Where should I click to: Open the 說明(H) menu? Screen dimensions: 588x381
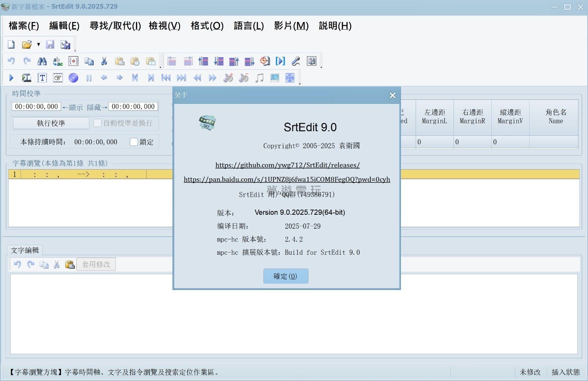(x=335, y=26)
